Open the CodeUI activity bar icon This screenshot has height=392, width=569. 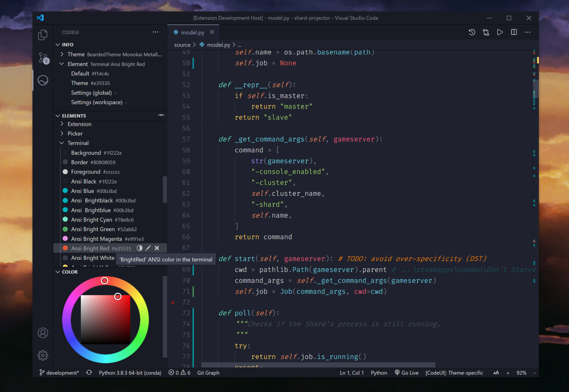click(x=43, y=80)
